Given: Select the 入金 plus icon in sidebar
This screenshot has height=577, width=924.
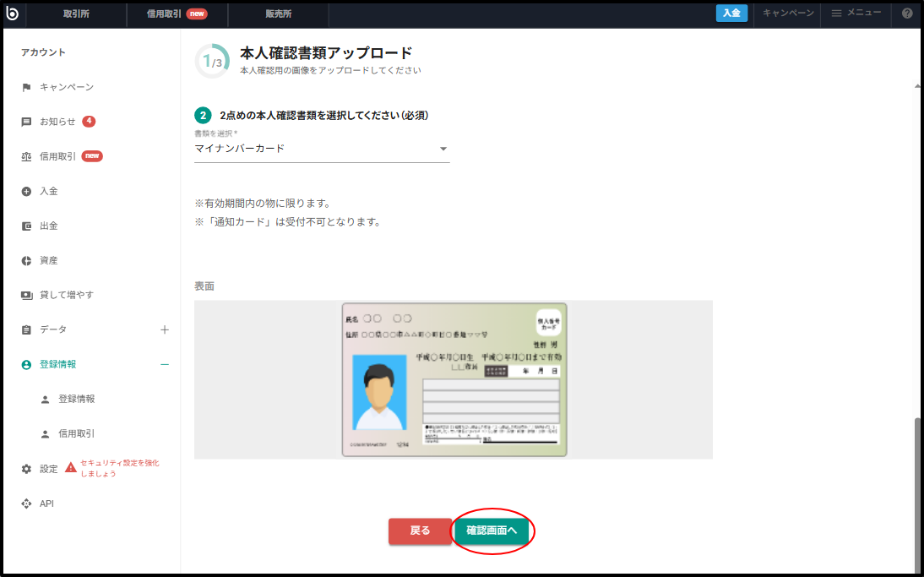Looking at the screenshot, I should [26, 190].
